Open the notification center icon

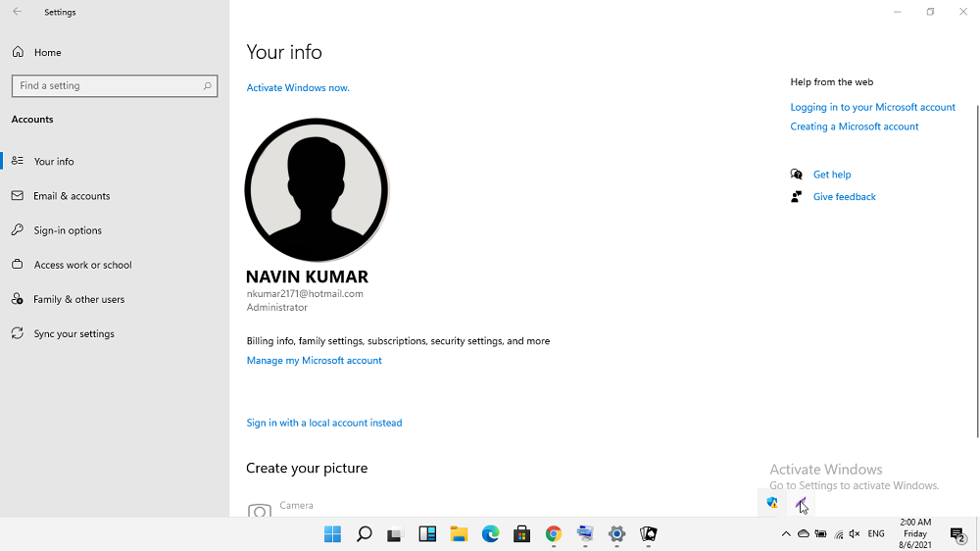[957, 534]
